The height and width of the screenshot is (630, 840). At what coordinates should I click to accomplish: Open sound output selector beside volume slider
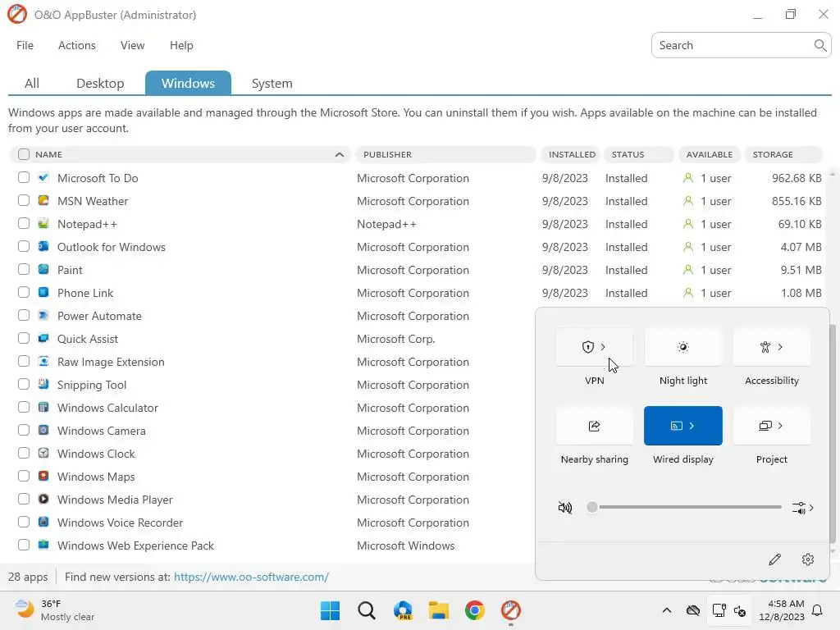click(802, 507)
